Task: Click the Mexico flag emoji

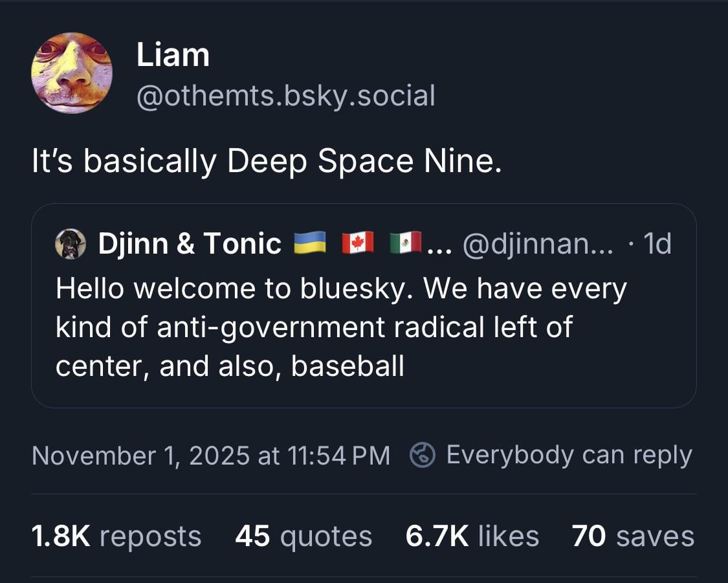Action: 406,244
